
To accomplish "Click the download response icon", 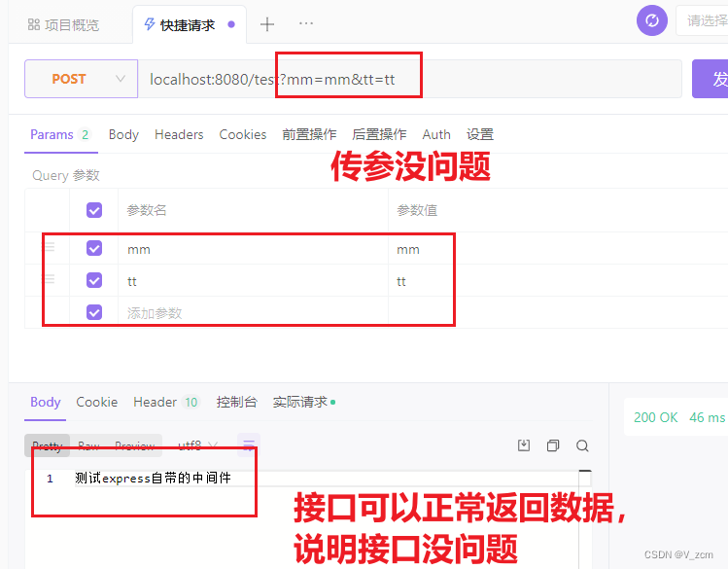I will pos(524,445).
